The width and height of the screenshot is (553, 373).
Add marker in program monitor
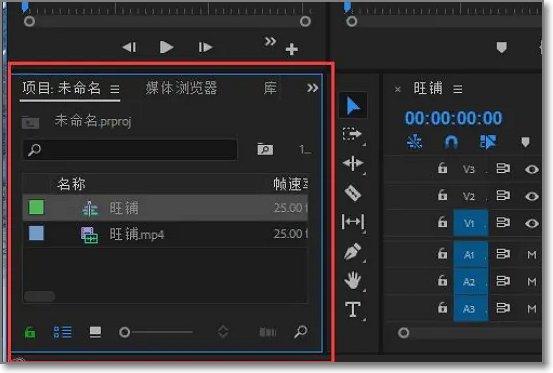point(502,47)
